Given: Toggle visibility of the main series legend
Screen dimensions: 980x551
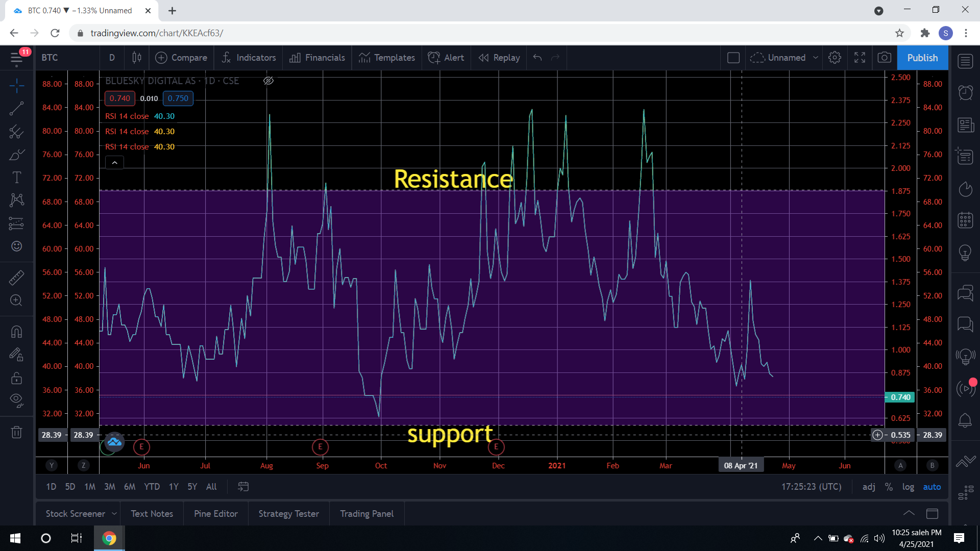Looking at the screenshot, I should (x=268, y=81).
